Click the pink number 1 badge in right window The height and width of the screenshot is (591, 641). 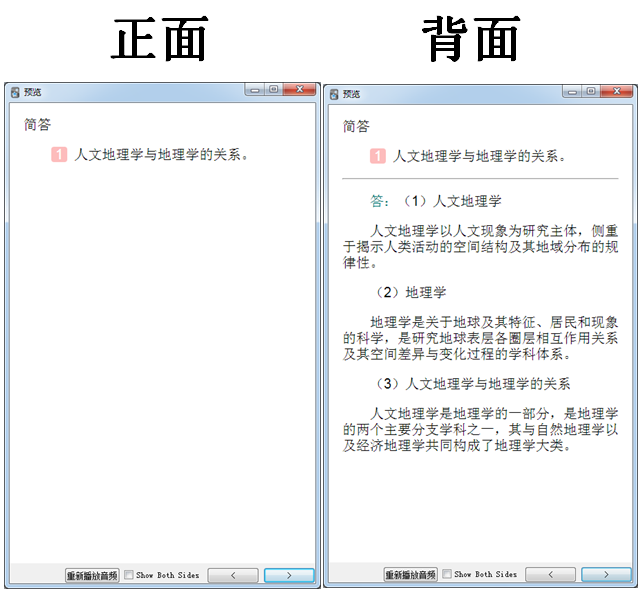coord(378,156)
